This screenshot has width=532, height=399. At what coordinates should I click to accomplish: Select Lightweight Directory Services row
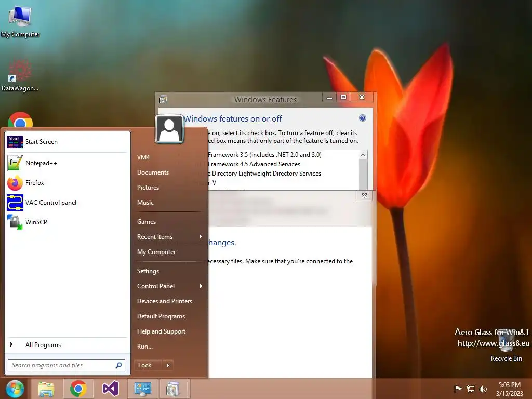(264, 174)
